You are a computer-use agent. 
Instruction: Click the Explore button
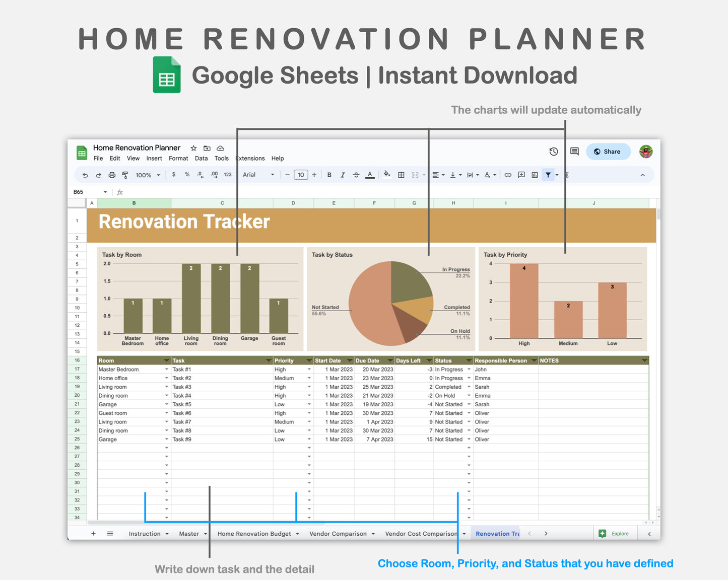point(615,533)
